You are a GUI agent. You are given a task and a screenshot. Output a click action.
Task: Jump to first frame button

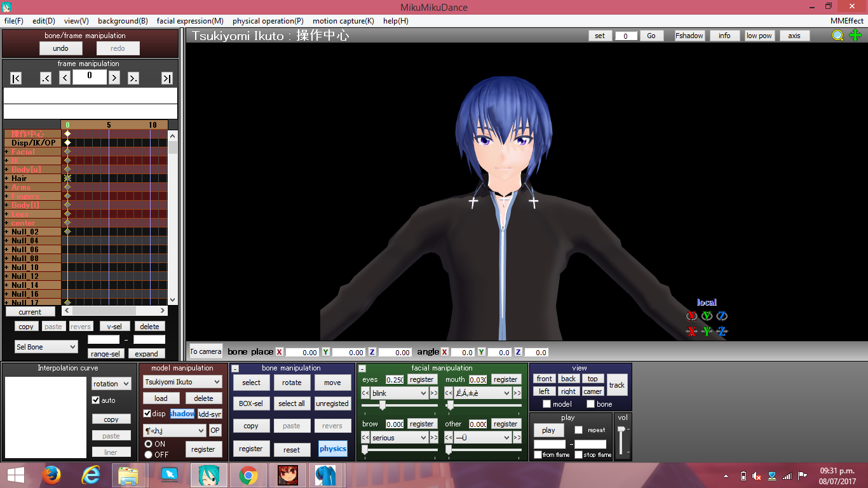tap(16, 78)
